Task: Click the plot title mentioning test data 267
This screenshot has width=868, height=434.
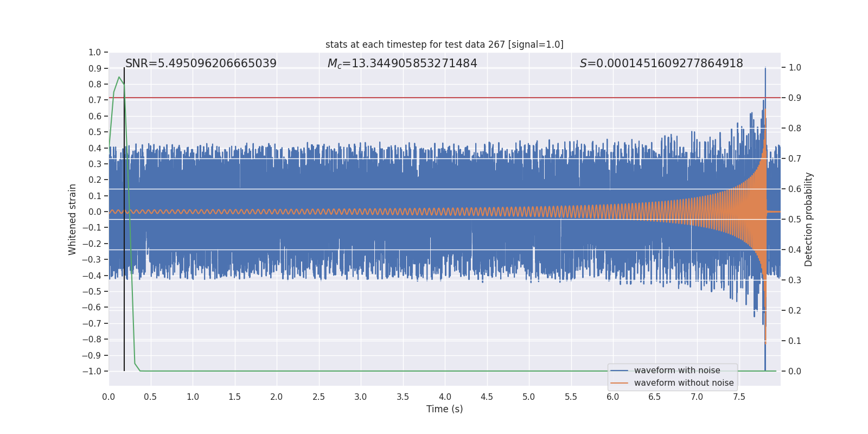Action: point(444,44)
